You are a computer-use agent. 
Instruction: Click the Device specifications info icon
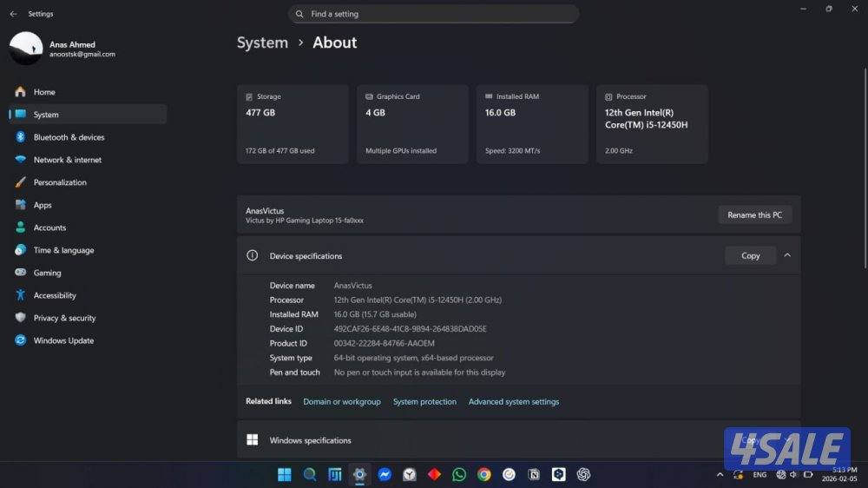(x=252, y=255)
